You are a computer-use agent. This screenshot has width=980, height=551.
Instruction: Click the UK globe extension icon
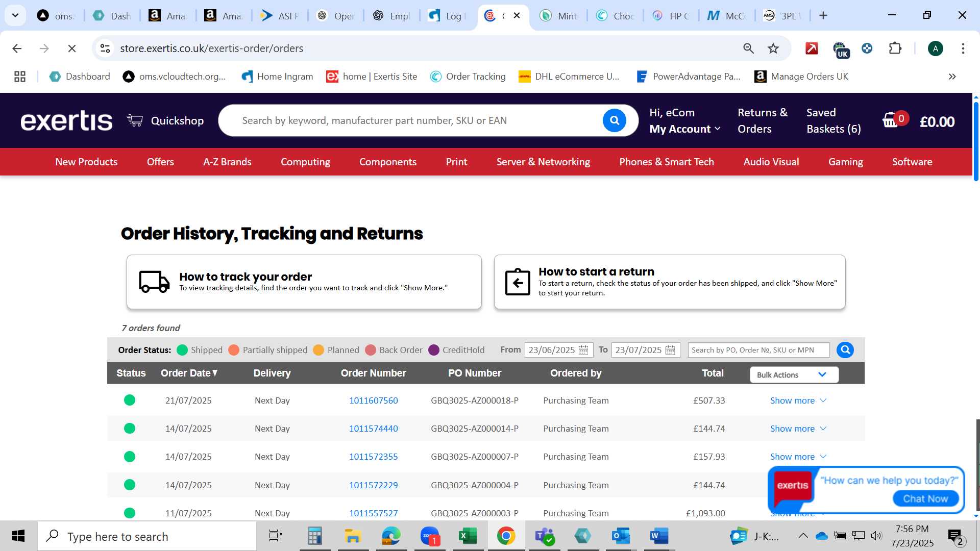tap(840, 49)
